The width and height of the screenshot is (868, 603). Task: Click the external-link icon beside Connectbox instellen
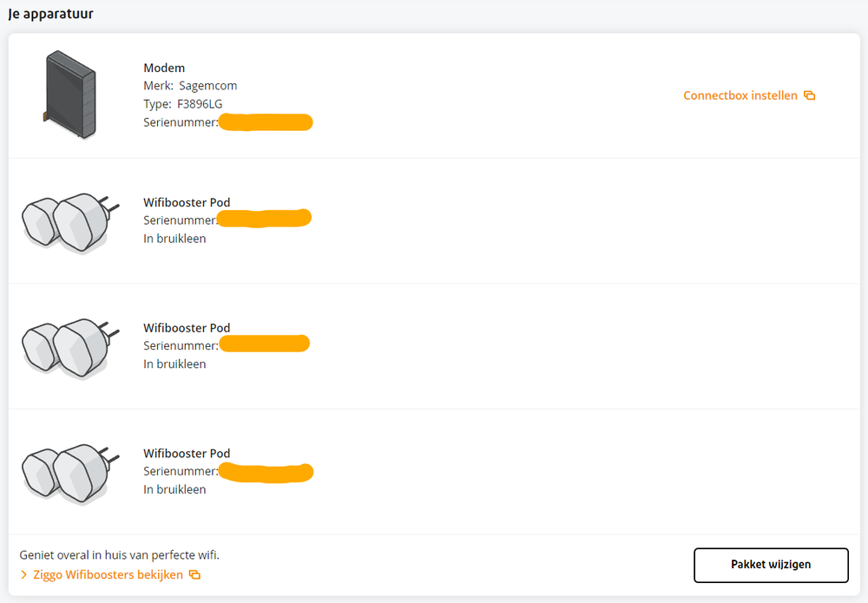[809, 95]
